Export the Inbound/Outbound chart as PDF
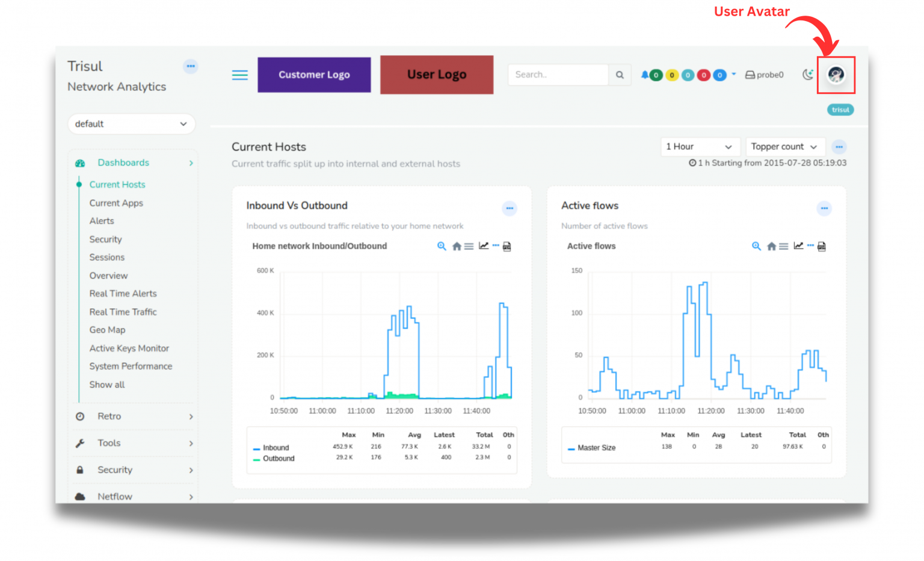This screenshot has width=924, height=561. (507, 246)
